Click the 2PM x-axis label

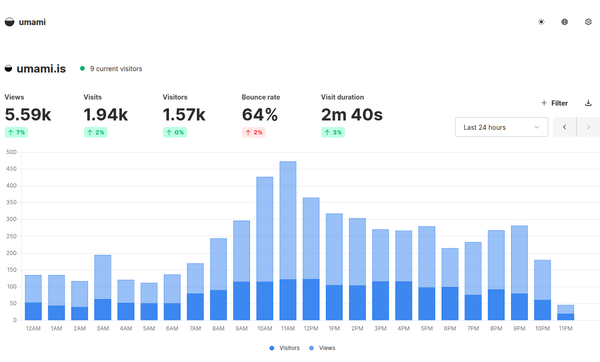357,328
